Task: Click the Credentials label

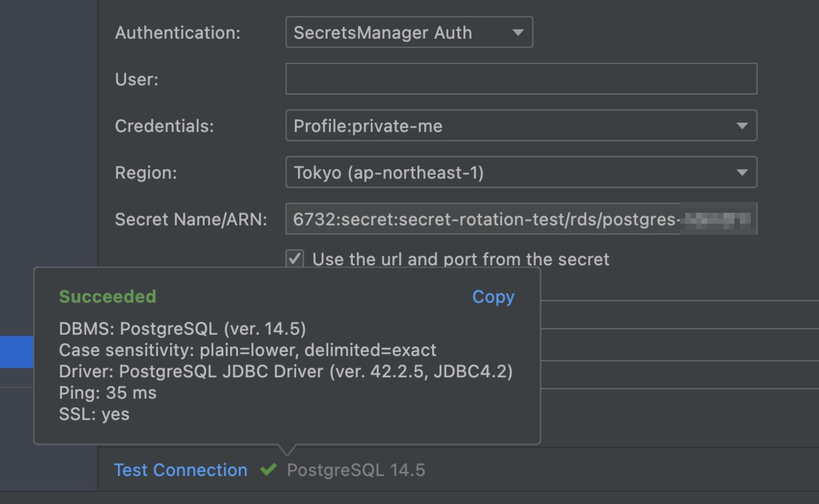Action: 164,126
